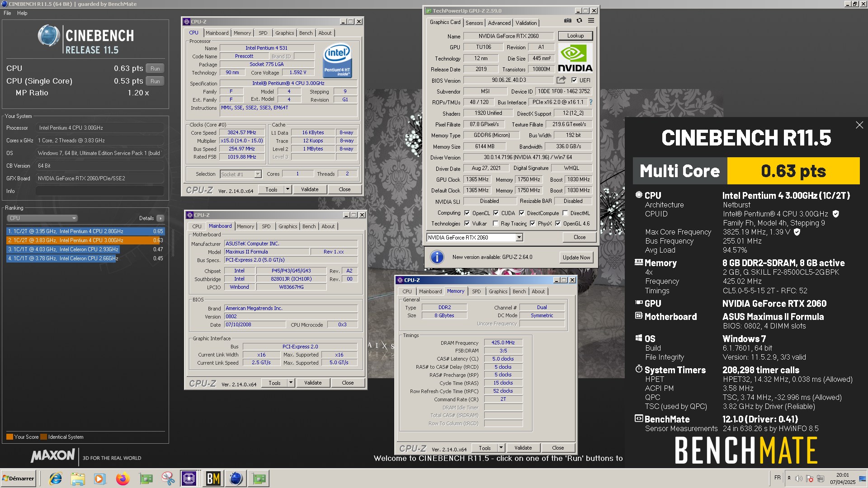This screenshot has width=868, height=488.
Task: Open Windows Explorer folder icon on taskbar
Action: tap(78, 479)
